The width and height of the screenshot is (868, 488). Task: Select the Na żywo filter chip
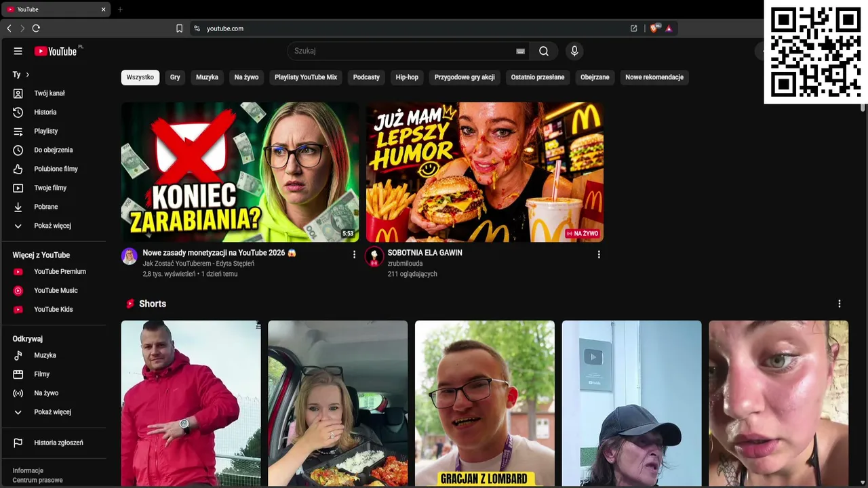[x=246, y=77]
